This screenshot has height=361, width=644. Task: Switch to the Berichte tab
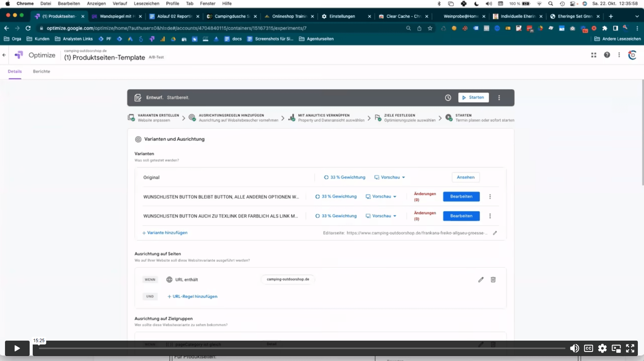42,72
